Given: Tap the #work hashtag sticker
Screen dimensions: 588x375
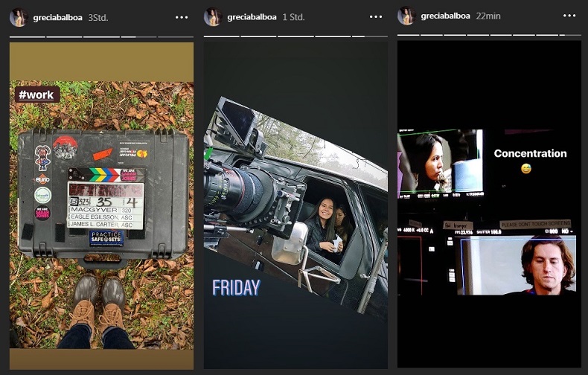Looking at the screenshot, I should click(36, 94).
